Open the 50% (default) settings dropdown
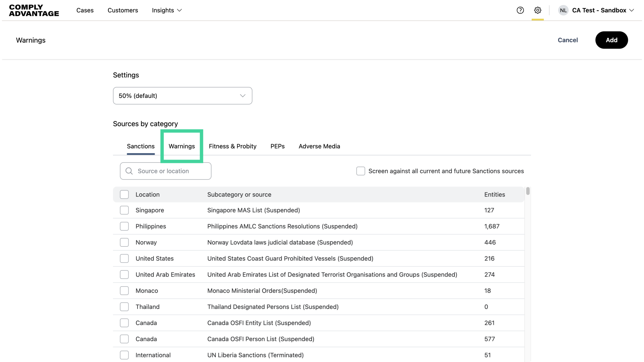This screenshot has width=644, height=362. (x=182, y=96)
